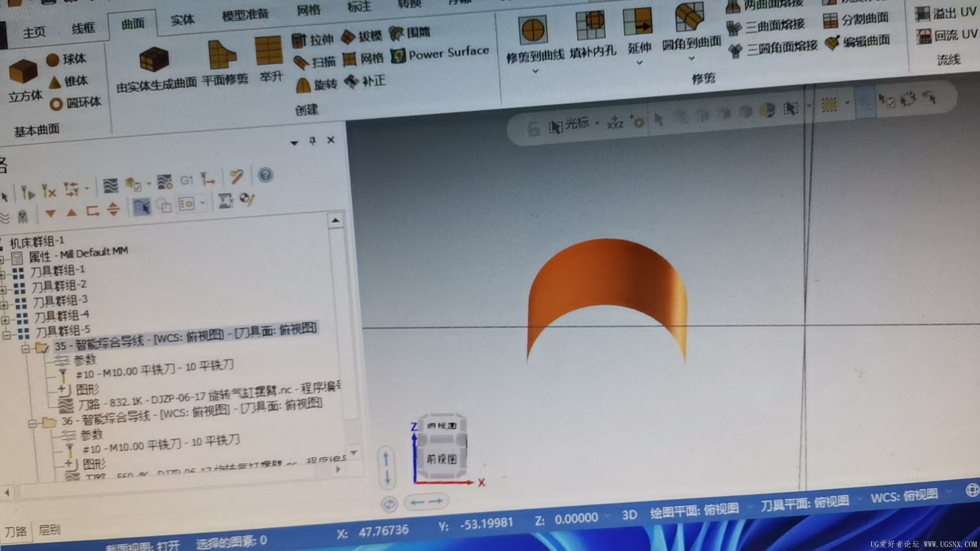The image size is (980, 551).
Task: Open toolpath manager panel options dropdown arrow
Action: click(x=294, y=143)
